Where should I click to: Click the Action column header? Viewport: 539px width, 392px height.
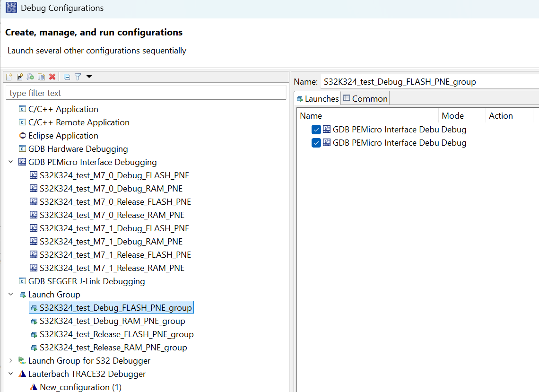tap(509, 116)
